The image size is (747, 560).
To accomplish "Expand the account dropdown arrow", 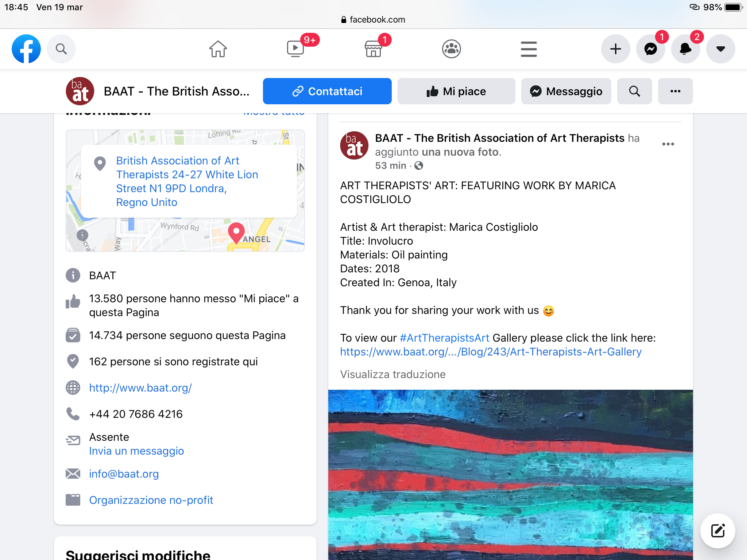I will [x=721, y=49].
